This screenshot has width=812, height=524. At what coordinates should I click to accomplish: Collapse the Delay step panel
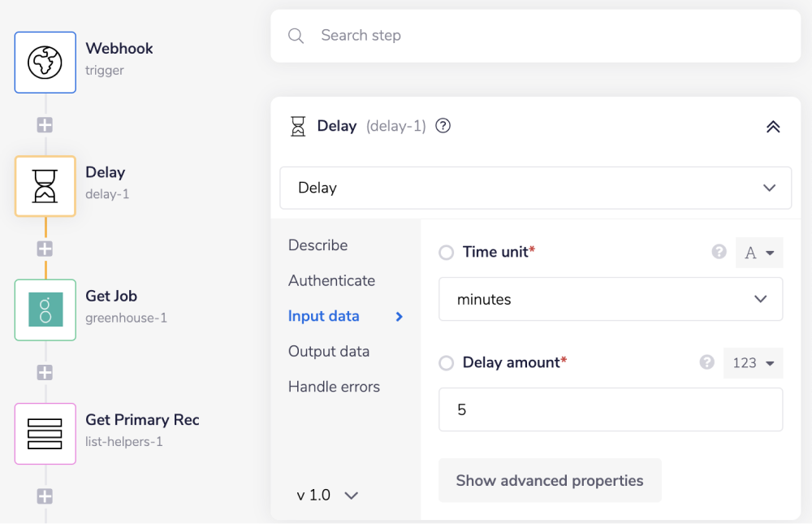[772, 127]
